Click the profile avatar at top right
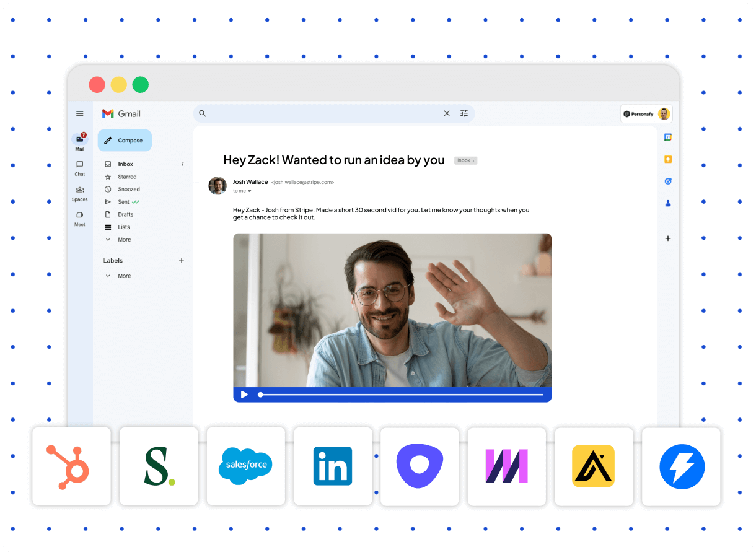Viewport: 756px width, 555px height. [x=664, y=114]
